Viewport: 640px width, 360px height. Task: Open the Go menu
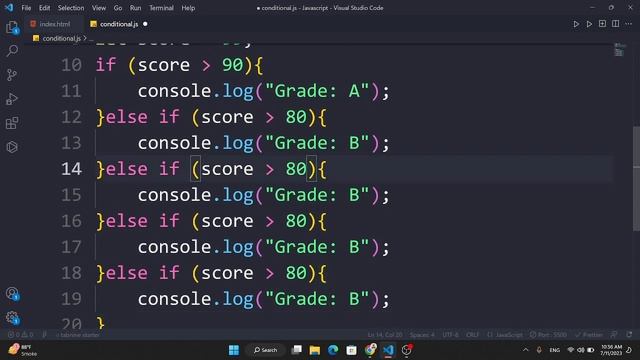(x=118, y=8)
